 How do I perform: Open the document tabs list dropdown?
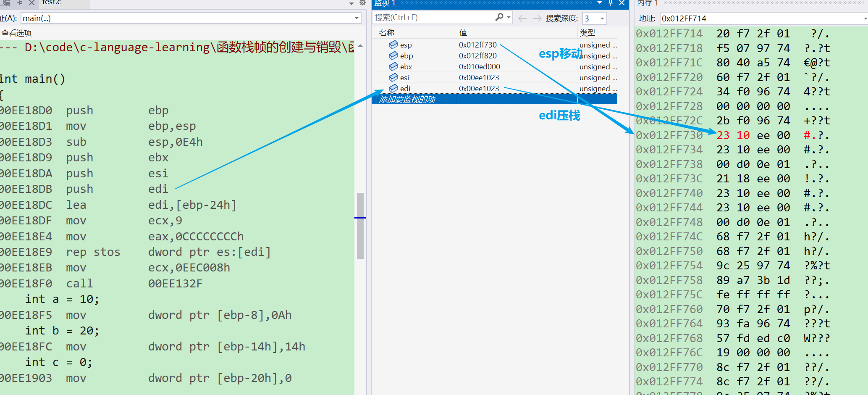[x=351, y=3]
